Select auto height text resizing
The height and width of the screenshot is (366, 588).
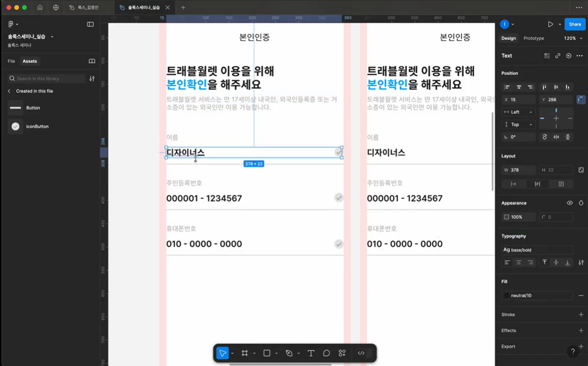click(537, 184)
